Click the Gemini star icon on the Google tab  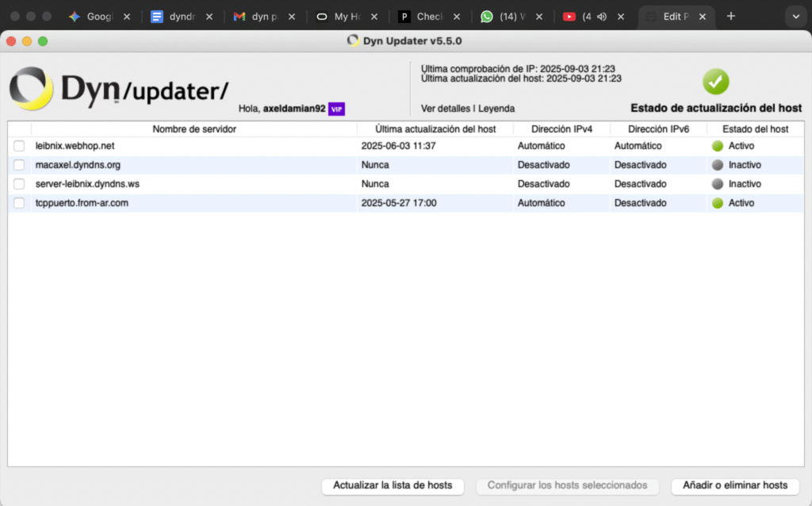[x=75, y=17]
